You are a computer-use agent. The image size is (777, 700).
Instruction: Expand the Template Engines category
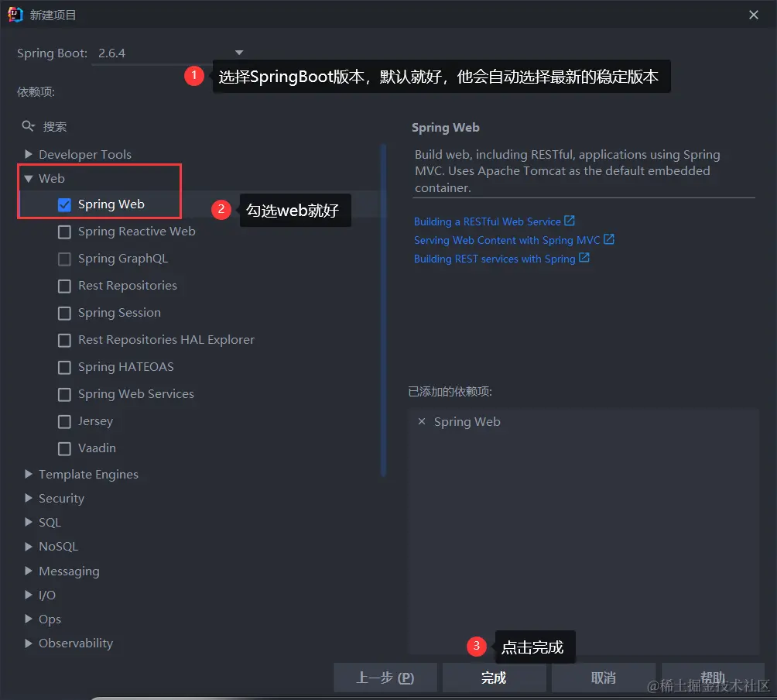coord(28,475)
